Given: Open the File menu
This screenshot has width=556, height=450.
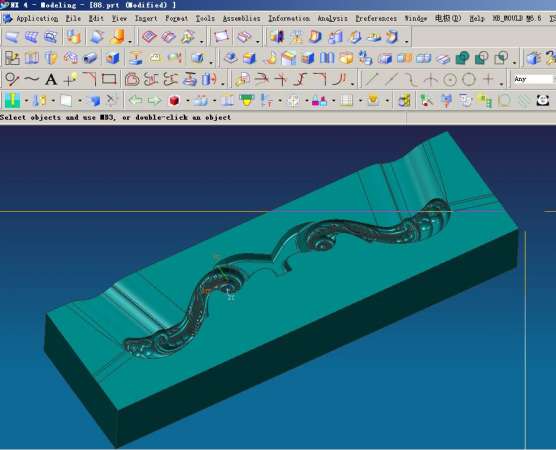Looking at the screenshot, I should [x=73, y=18].
